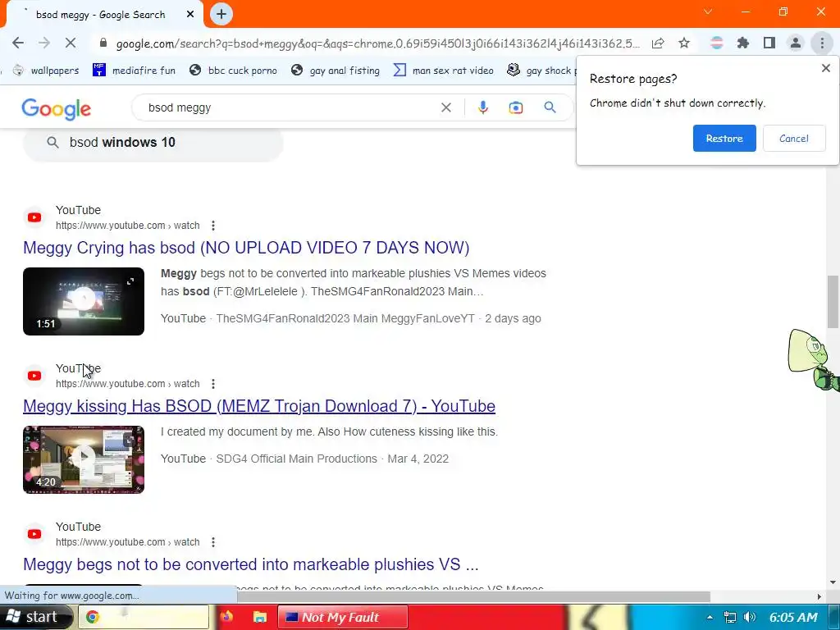Viewport: 840px width, 630px height.
Task: Go back with the browser back arrow
Action: (18, 43)
